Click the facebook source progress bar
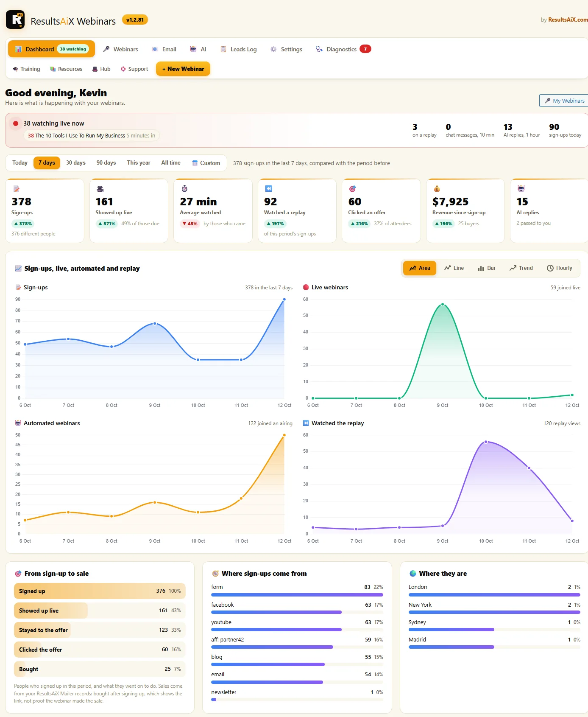 [297, 612]
